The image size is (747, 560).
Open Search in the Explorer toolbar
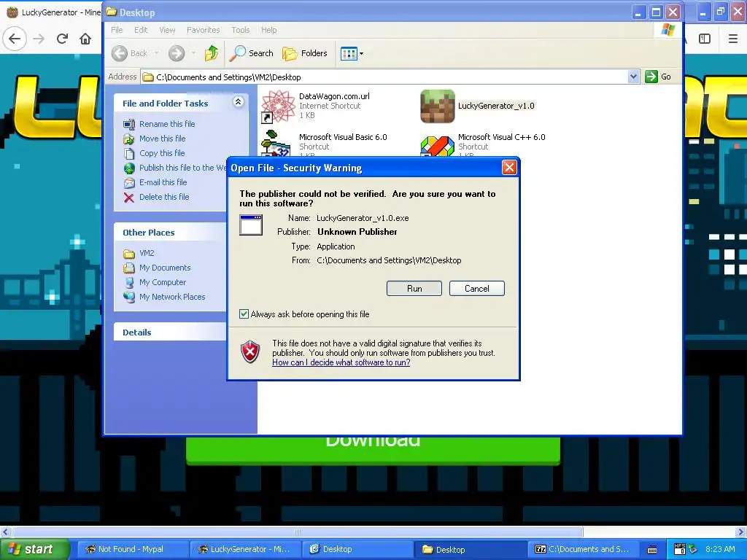click(251, 53)
